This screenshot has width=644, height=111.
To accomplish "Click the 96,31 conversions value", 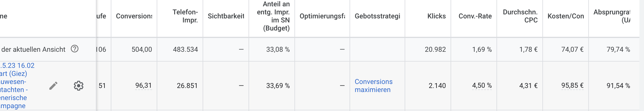I will click(143, 86).
